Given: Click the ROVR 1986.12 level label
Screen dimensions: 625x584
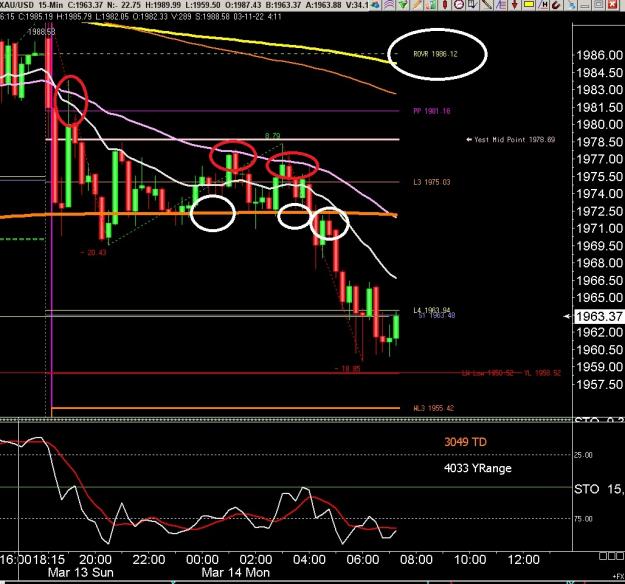Looking at the screenshot, I should [435, 54].
